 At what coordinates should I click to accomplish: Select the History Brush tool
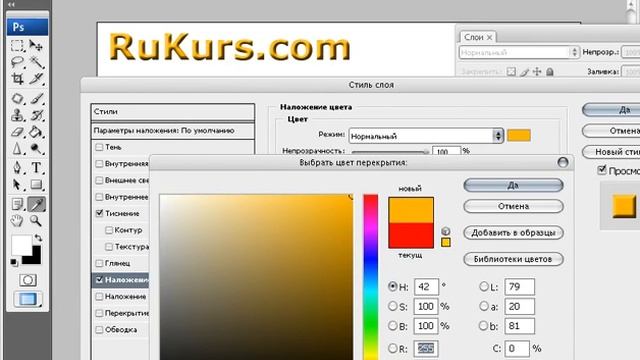36,115
